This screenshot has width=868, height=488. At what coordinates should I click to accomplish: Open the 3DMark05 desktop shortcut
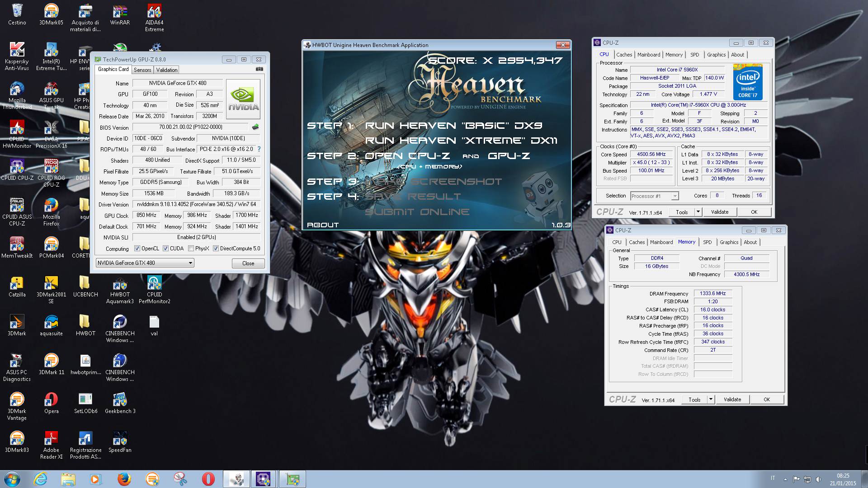[x=51, y=14]
